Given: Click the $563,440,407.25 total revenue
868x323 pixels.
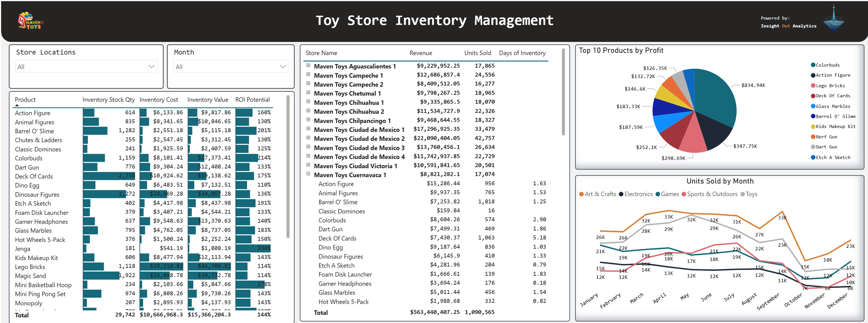Looking at the screenshot, I should 435,312.
